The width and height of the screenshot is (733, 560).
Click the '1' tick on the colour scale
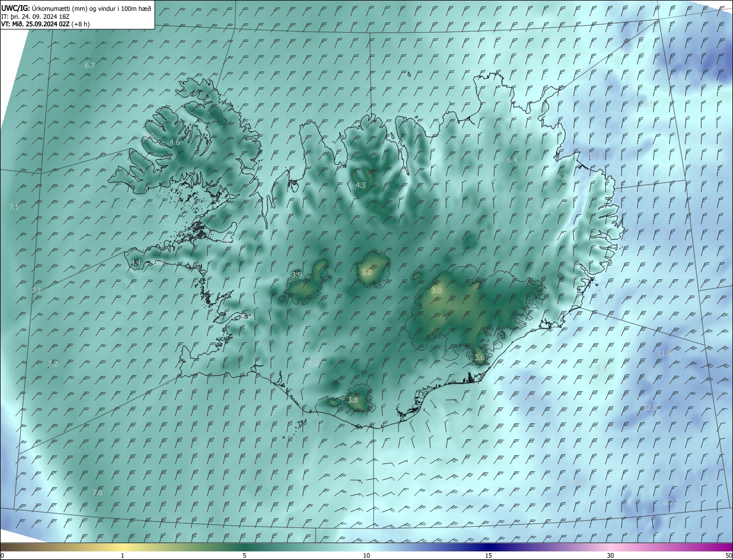(123, 555)
